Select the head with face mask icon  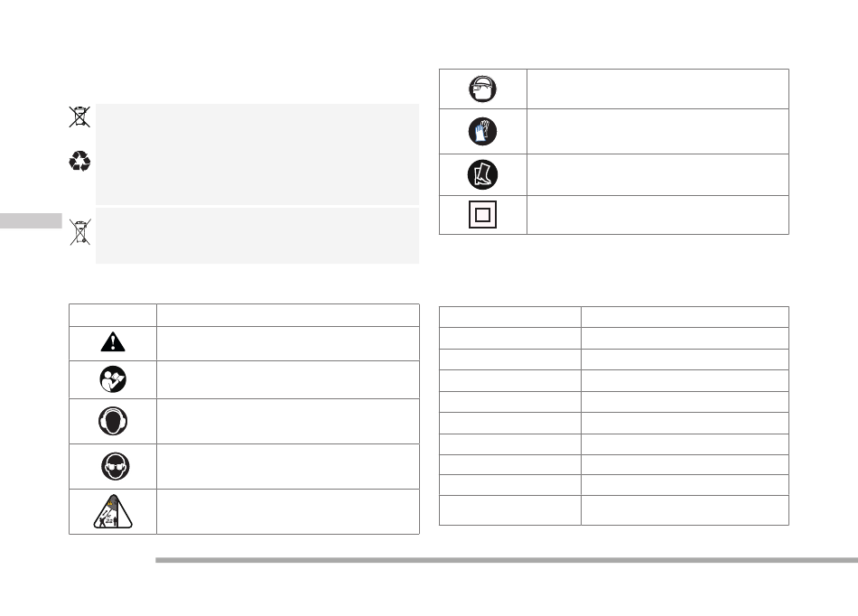482,89
